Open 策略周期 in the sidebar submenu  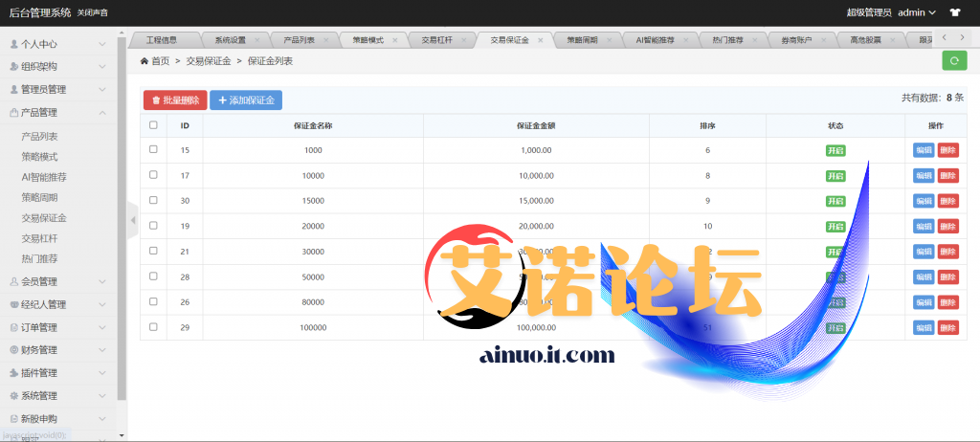[39, 197]
